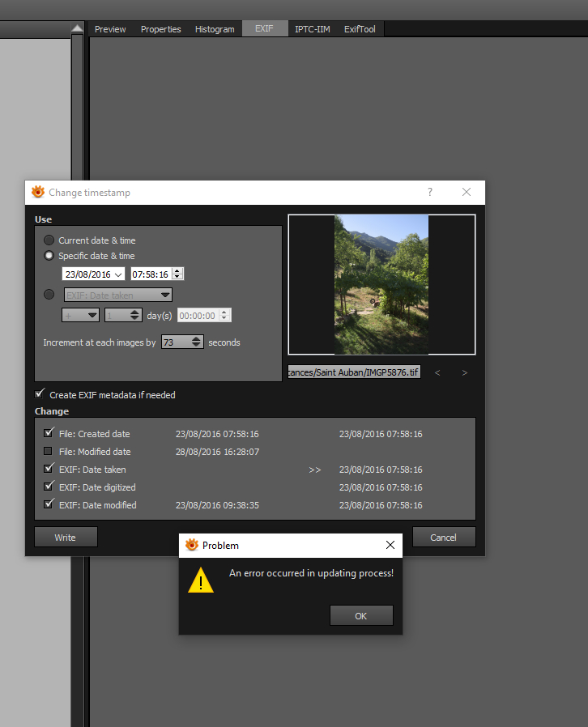
Task: Show previous image with left arrow
Action: (437, 372)
